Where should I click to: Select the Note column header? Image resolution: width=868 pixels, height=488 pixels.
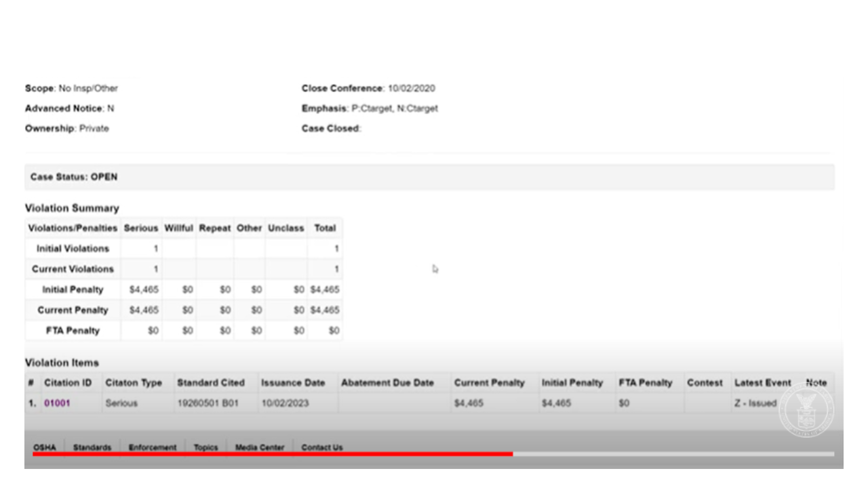pyautogui.click(x=816, y=382)
